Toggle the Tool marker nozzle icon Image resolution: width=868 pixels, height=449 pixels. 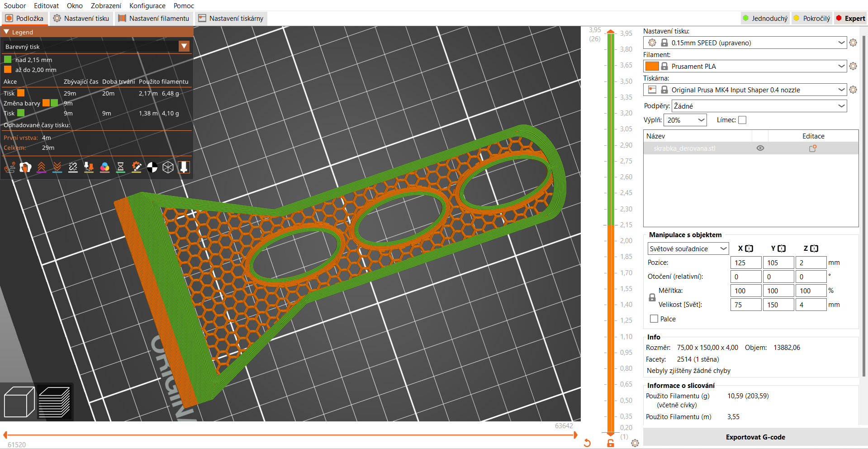click(184, 167)
